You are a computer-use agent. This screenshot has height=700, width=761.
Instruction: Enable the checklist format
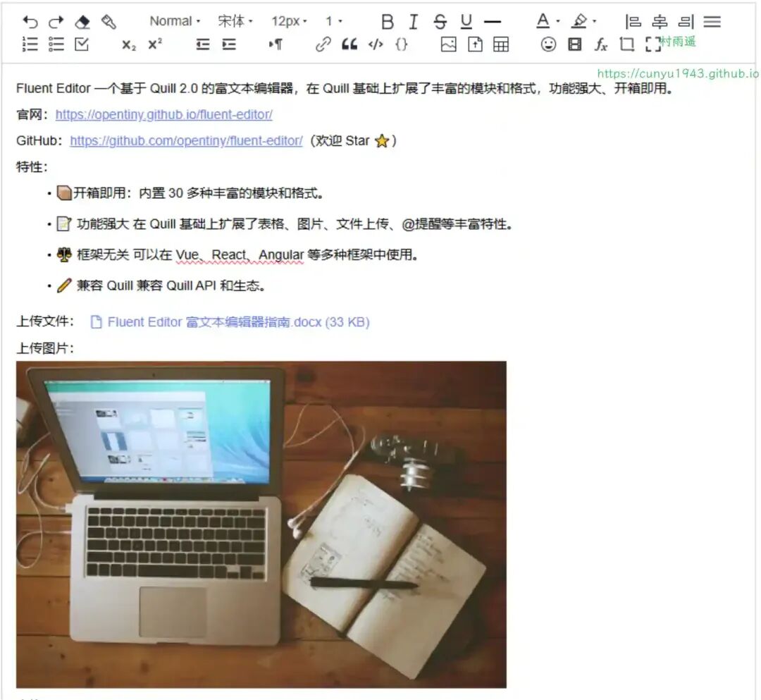coord(82,45)
